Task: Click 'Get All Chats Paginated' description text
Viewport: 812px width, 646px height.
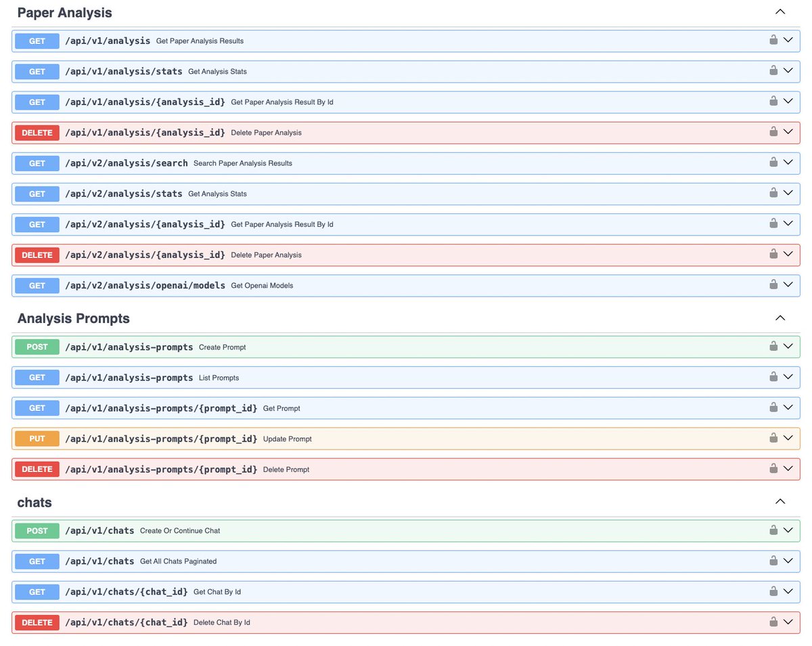Action: tap(178, 561)
